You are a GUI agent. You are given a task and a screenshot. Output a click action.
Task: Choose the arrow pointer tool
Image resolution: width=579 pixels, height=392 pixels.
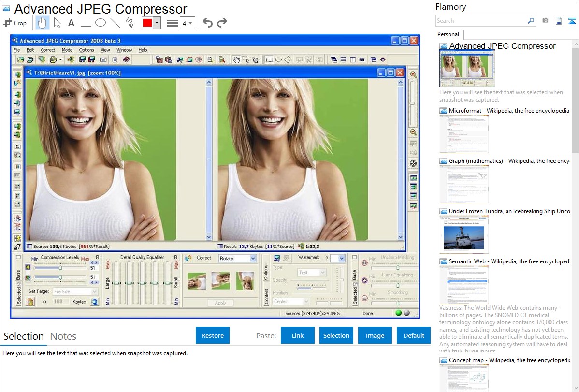point(57,23)
